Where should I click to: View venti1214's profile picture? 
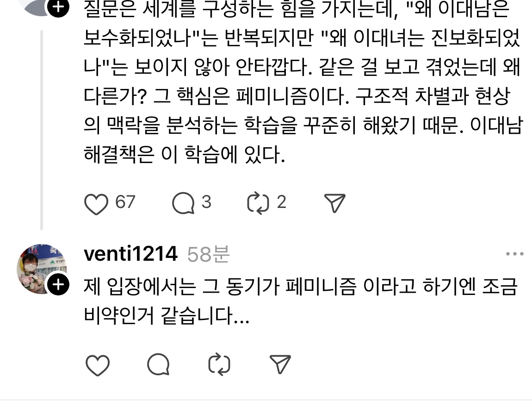click(41, 269)
